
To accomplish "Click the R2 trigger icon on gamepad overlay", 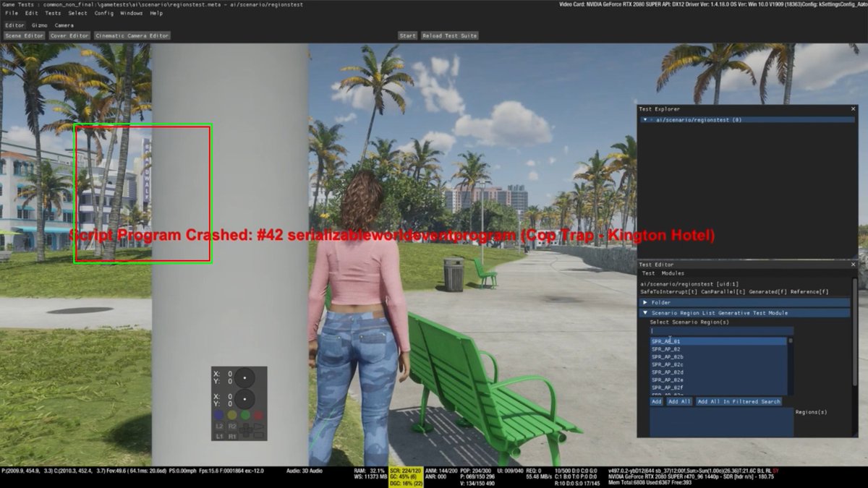I will tap(233, 426).
